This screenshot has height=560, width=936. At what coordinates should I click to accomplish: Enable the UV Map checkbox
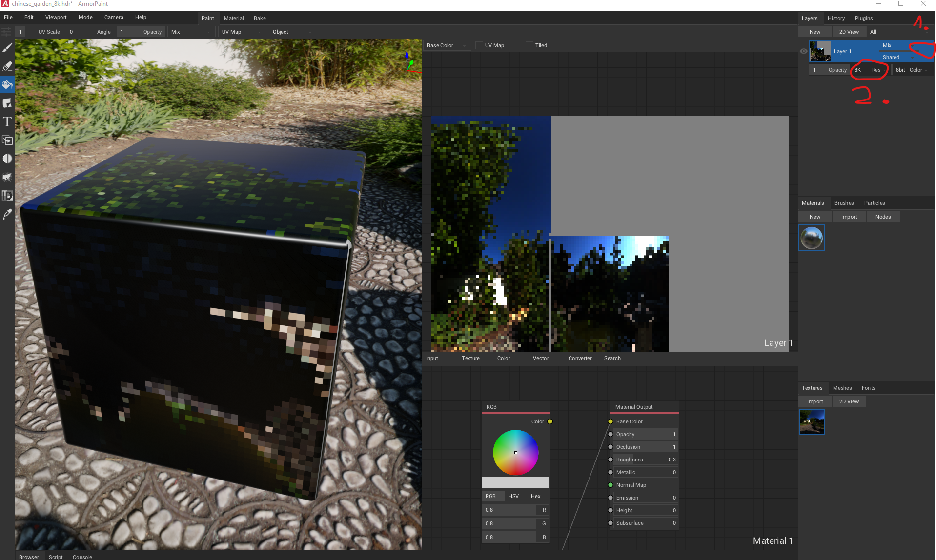tap(479, 45)
